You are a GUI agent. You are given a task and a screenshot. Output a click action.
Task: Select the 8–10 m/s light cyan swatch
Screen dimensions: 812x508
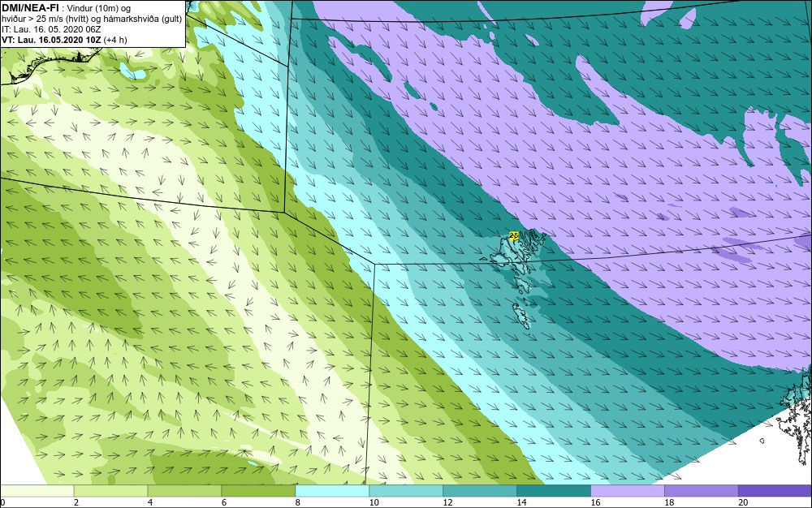point(332,490)
